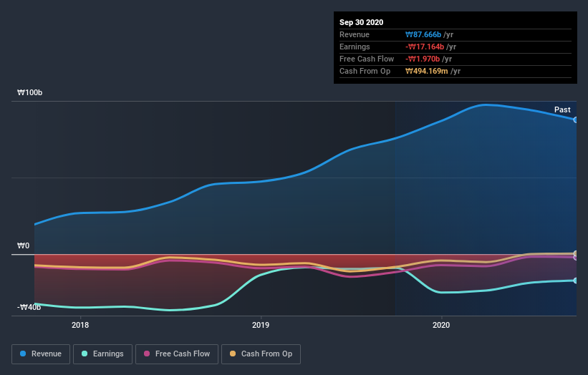588x375 pixels.
Task: Click the Cash From Op label in tooltip
Action: pyautogui.click(x=365, y=71)
